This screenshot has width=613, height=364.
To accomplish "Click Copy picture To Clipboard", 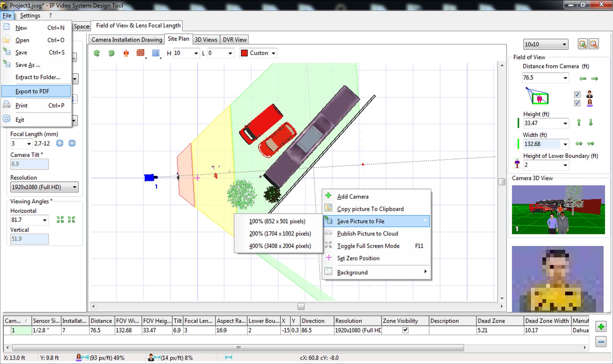I will coord(370,209).
